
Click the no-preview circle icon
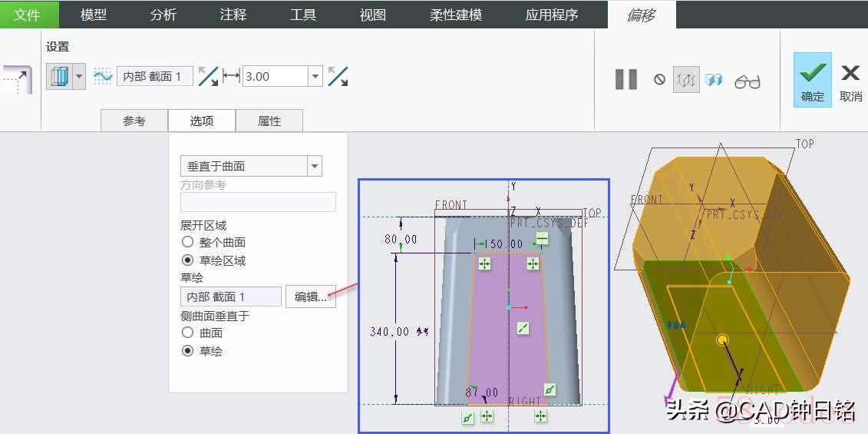tap(659, 79)
